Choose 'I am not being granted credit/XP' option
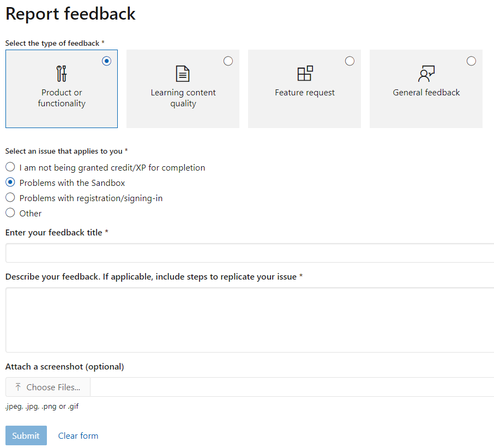Image resolution: width=494 pixels, height=448 pixels. [x=10, y=167]
